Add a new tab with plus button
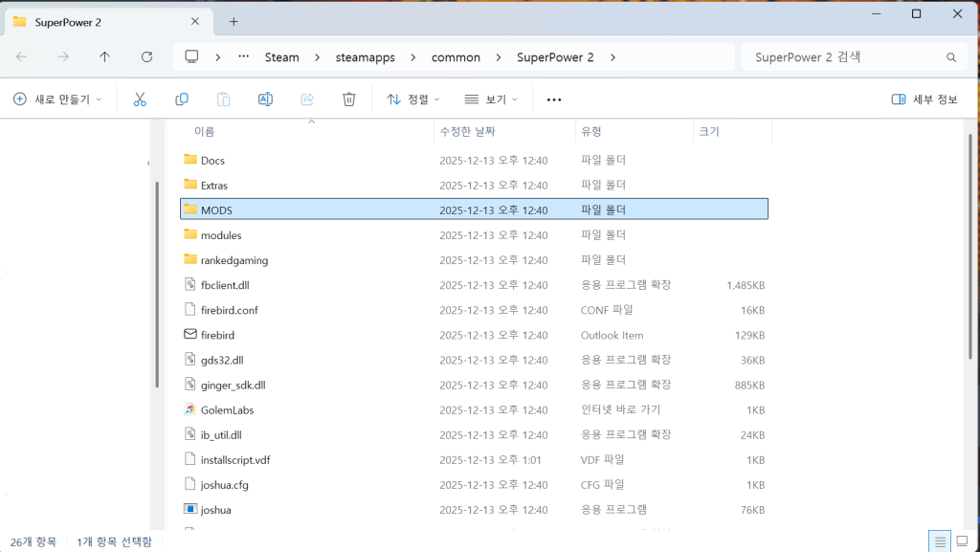The width and height of the screenshot is (980, 552). 234,21
